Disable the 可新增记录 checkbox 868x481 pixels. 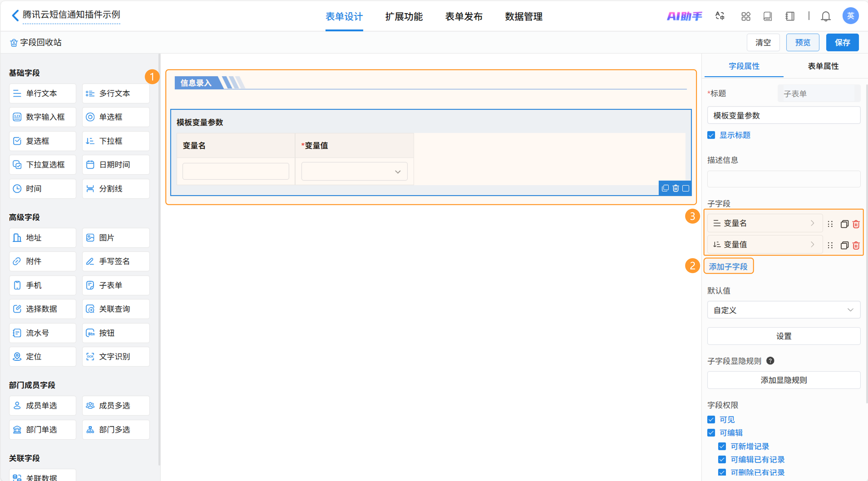click(x=722, y=446)
